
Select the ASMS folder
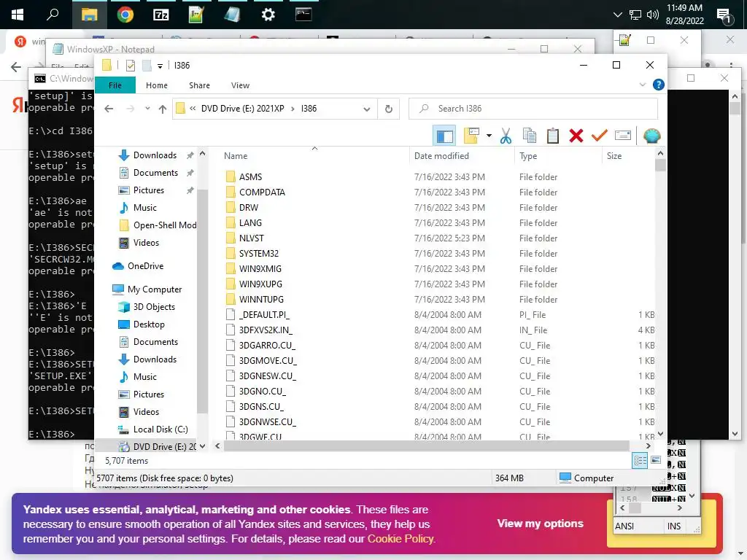[x=251, y=176]
